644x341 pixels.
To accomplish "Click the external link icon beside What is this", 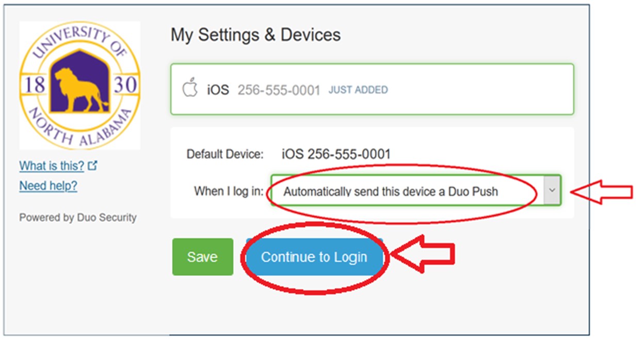I will [x=93, y=166].
